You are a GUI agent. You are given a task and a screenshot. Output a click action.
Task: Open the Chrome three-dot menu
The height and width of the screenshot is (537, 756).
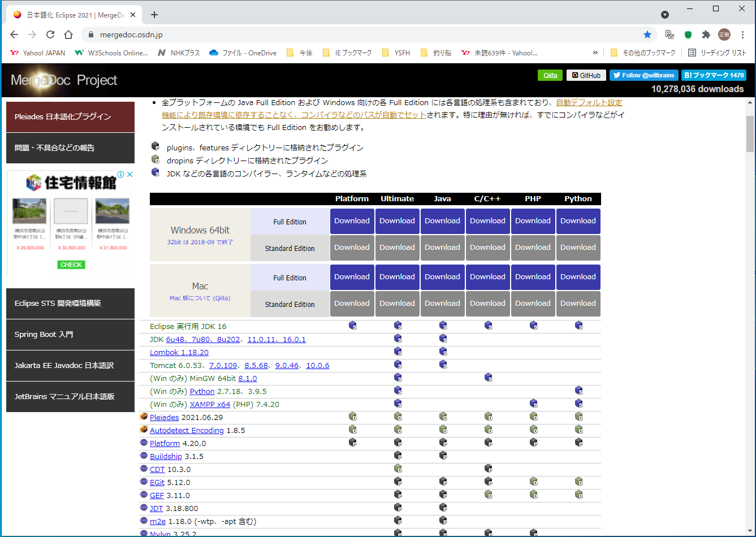[x=743, y=34]
